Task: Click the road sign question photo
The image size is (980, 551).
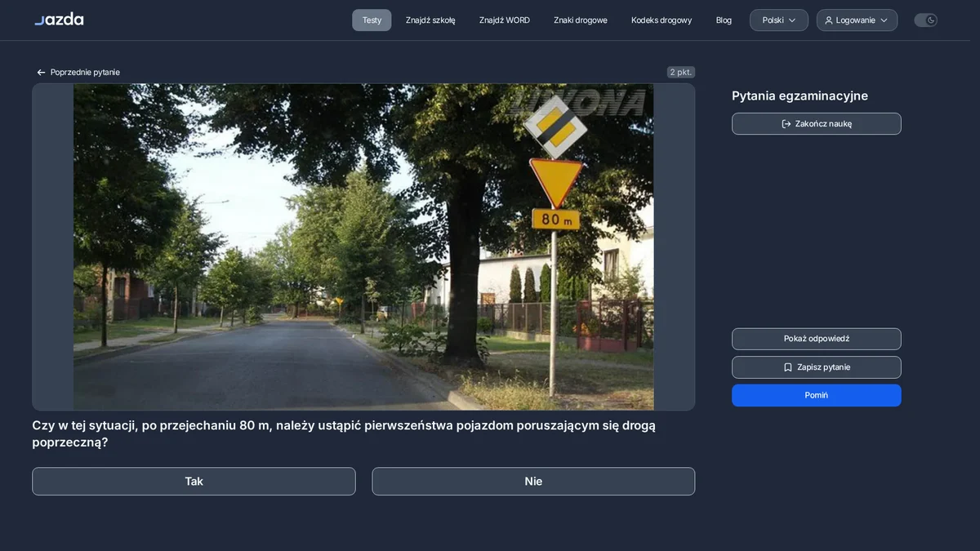Action: [363, 247]
